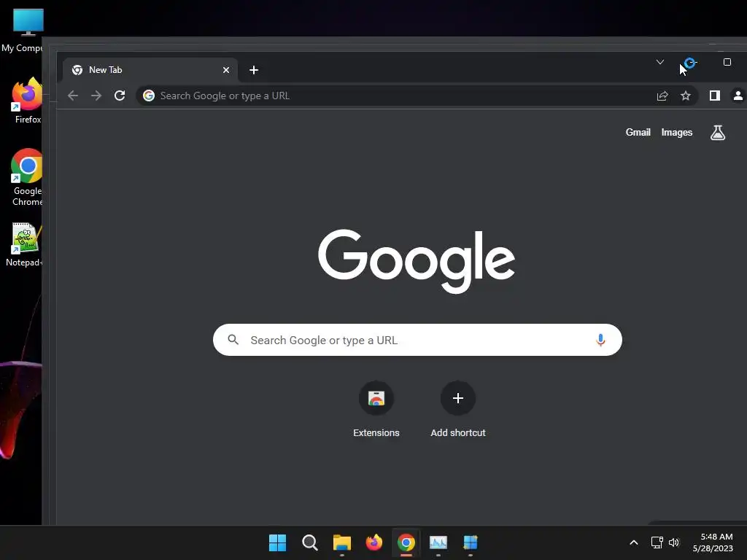Open Search Labs flask icon
This screenshot has height=560, width=747.
click(718, 133)
